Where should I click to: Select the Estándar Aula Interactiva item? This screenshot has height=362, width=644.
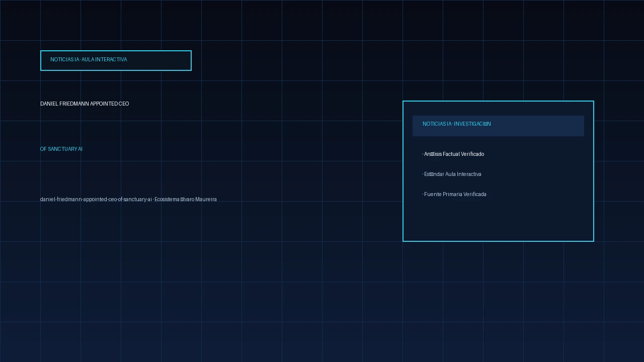452,174
